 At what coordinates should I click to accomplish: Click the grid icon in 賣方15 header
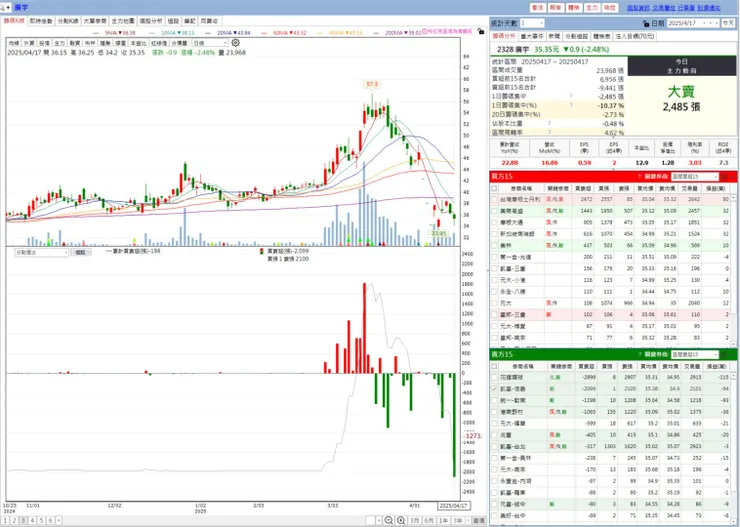(x=724, y=354)
